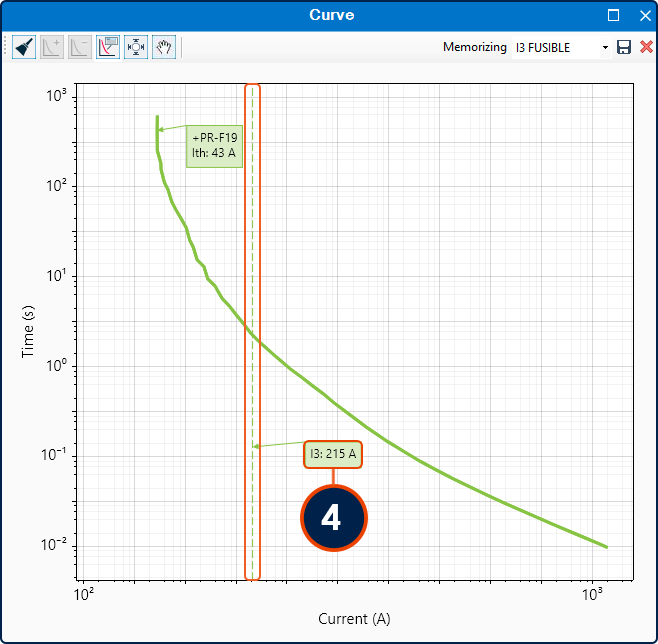
Task: Click the +PR-F19 Ith: 43 A label
Action: (x=214, y=146)
